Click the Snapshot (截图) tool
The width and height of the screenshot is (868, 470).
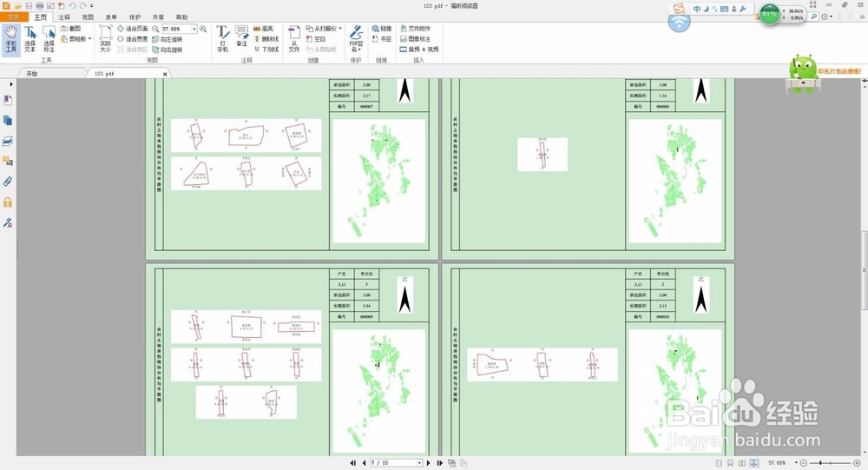(x=71, y=29)
